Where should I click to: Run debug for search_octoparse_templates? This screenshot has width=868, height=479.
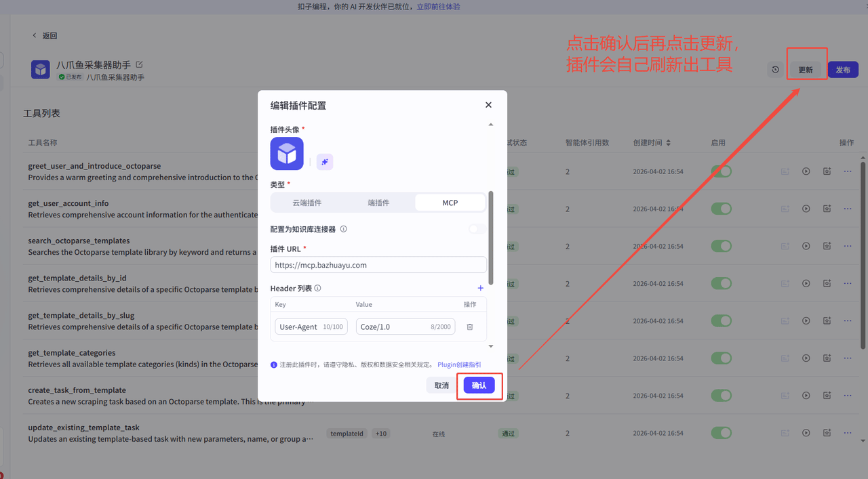point(806,246)
